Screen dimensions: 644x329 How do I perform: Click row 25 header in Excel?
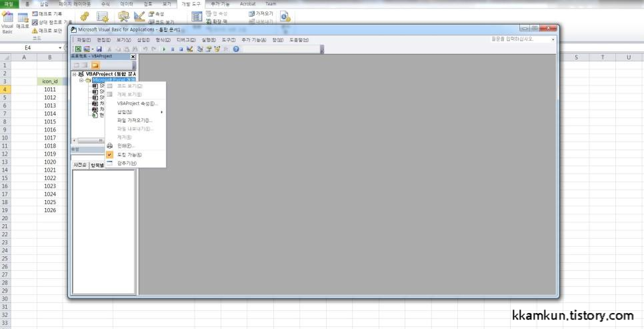tap(5, 258)
